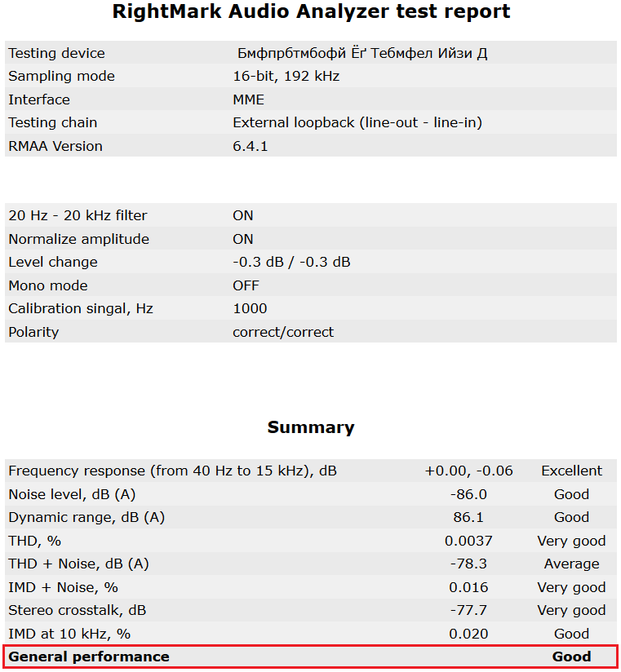This screenshot has width=621, height=672.
Task: Click the MME interface value
Action: [x=248, y=99]
